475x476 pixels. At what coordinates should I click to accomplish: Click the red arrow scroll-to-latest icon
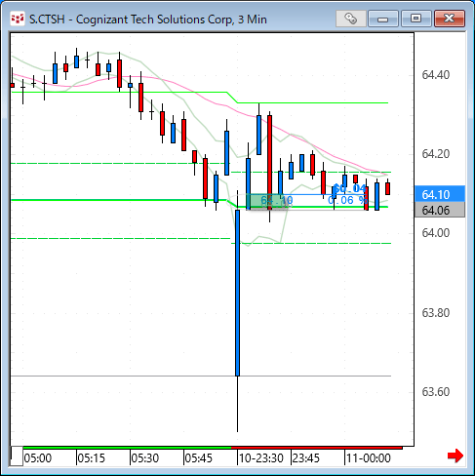[455, 456]
